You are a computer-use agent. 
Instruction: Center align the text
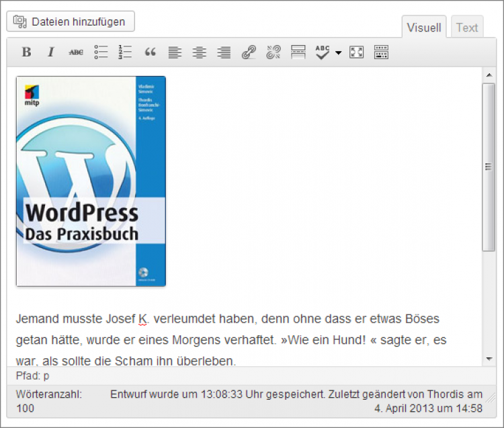point(199,52)
